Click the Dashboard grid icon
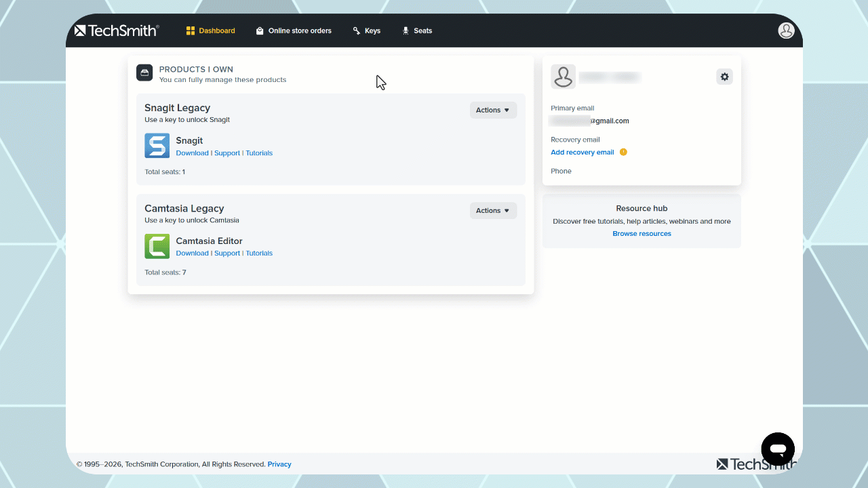Image resolution: width=868 pixels, height=488 pixels. tap(191, 30)
